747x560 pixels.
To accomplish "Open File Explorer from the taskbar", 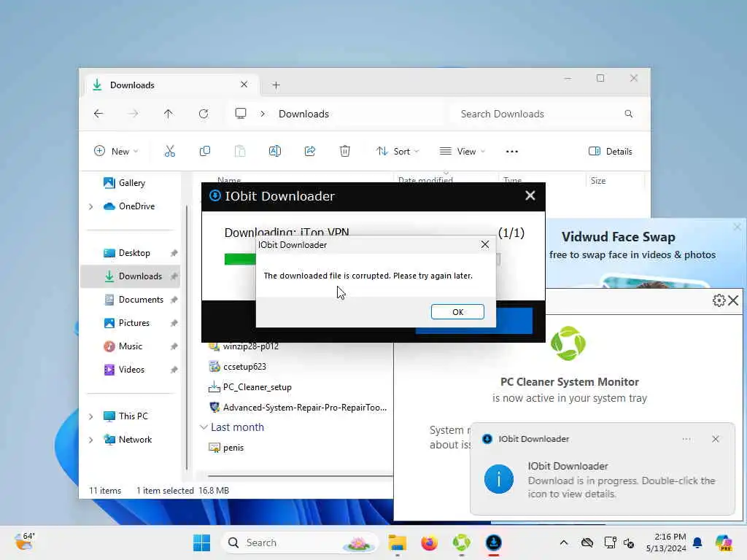I will click(398, 542).
